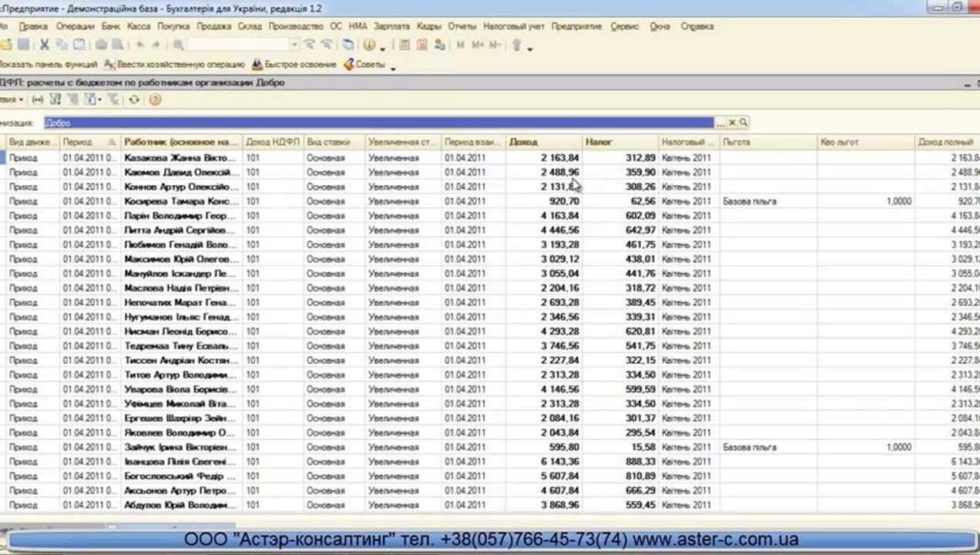Expand the search box dropdown arrow

[x=296, y=45]
